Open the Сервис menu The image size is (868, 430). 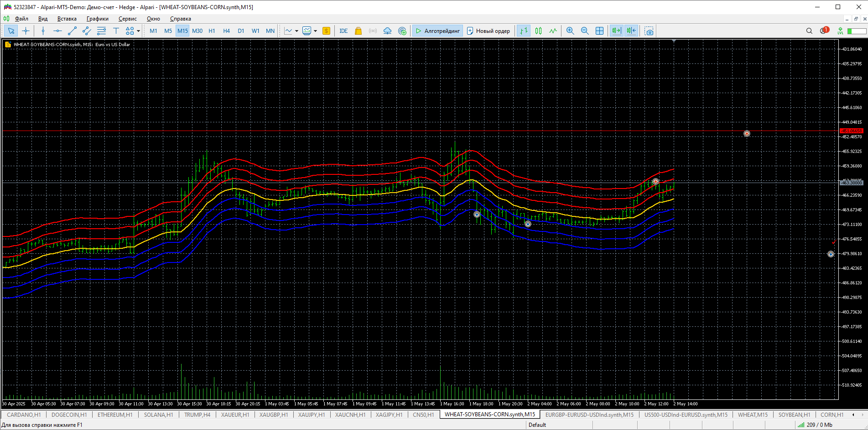(127, 19)
